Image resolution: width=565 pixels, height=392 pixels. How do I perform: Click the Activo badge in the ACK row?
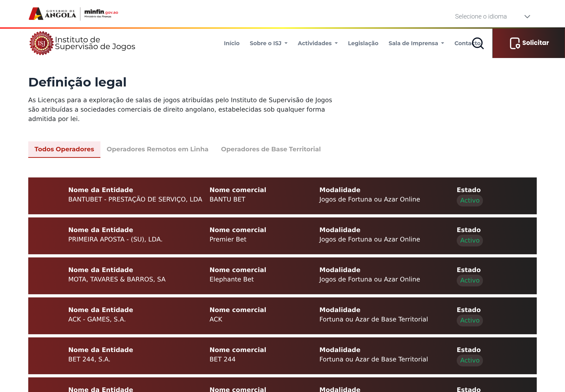(470, 320)
